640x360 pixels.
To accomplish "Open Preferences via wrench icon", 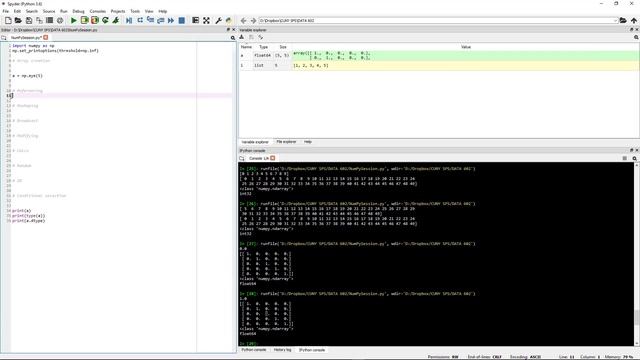I will point(218,20).
